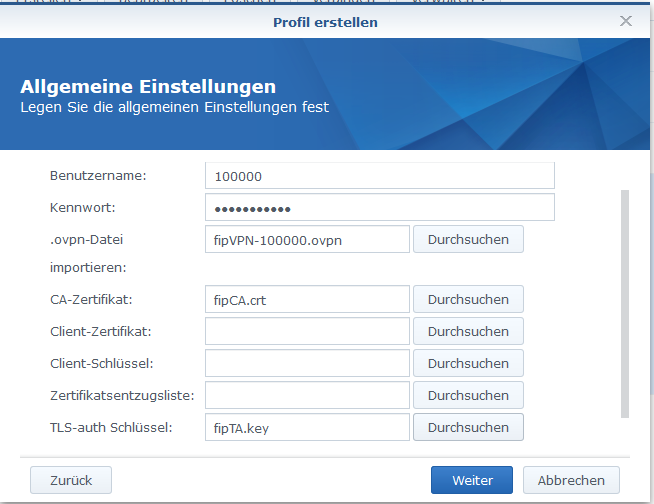
Task: Proceed by clicking Weiter
Action: tap(472, 480)
